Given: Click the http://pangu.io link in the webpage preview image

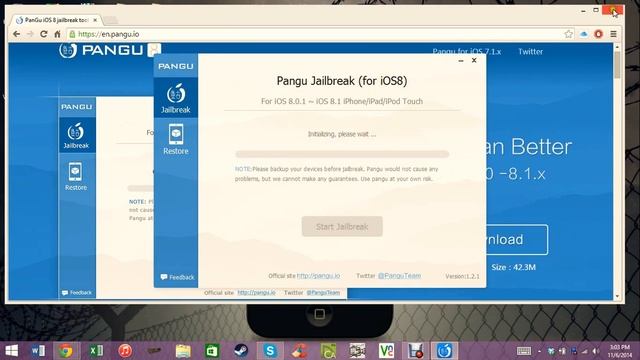Looking at the screenshot, I should pos(256,293).
